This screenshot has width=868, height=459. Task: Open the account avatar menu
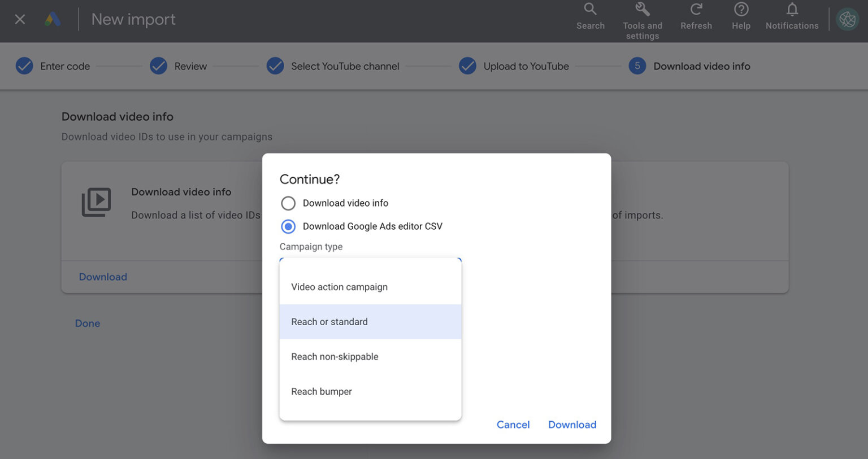pyautogui.click(x=847, y=20)
